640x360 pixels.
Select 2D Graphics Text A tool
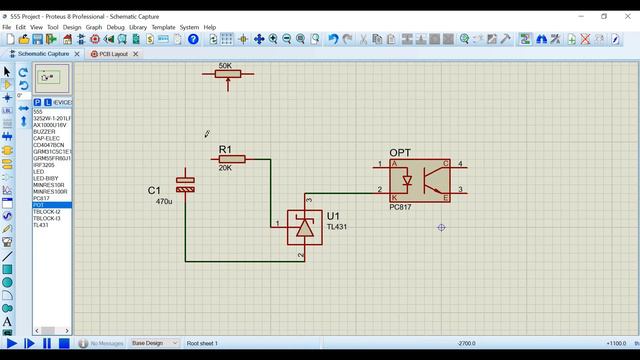click(7, 321)
